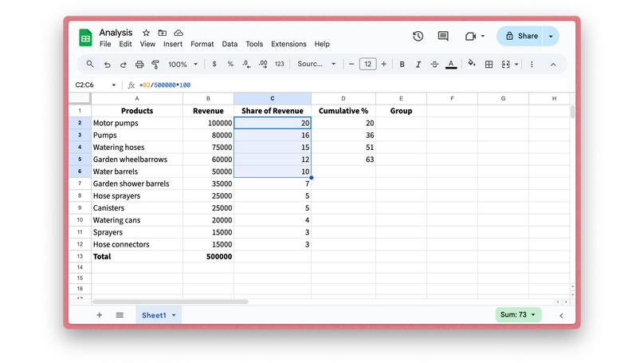Move document with the folder icon
This screenshot has width=644, height=363.
point(163,33)
